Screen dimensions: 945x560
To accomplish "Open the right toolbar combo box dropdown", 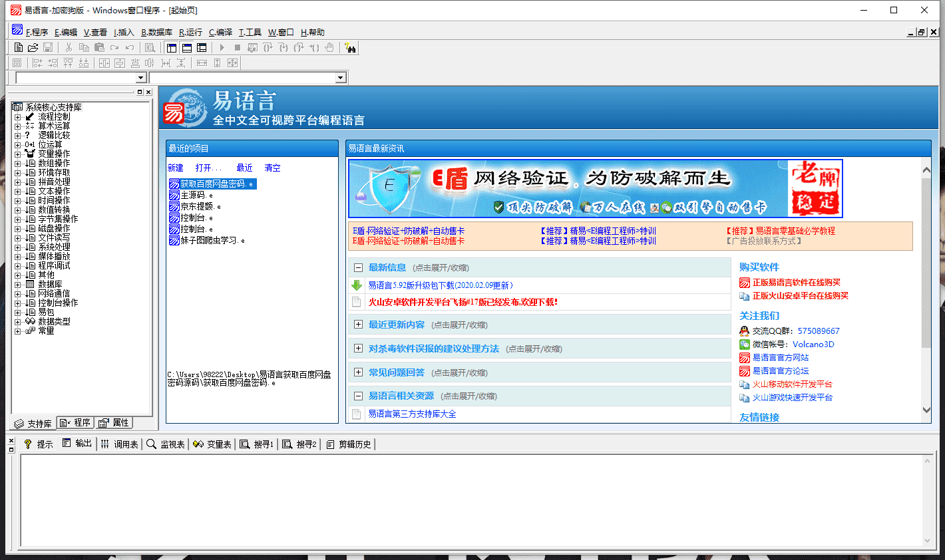I will pyautogui.click(x=341, y=78).
